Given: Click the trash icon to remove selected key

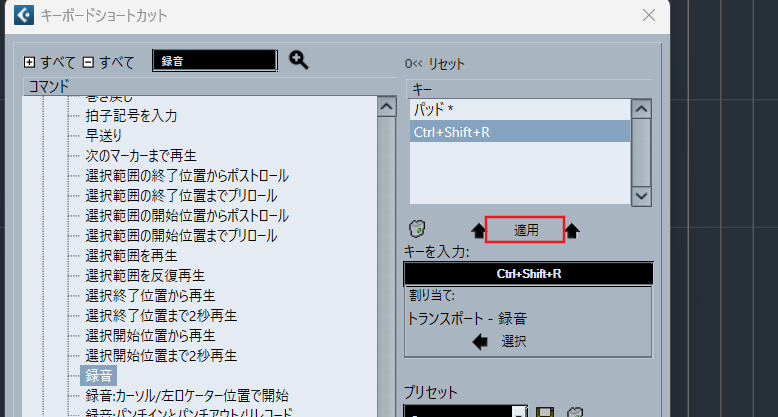Looking at the screenshot, I should pos(417,229).
